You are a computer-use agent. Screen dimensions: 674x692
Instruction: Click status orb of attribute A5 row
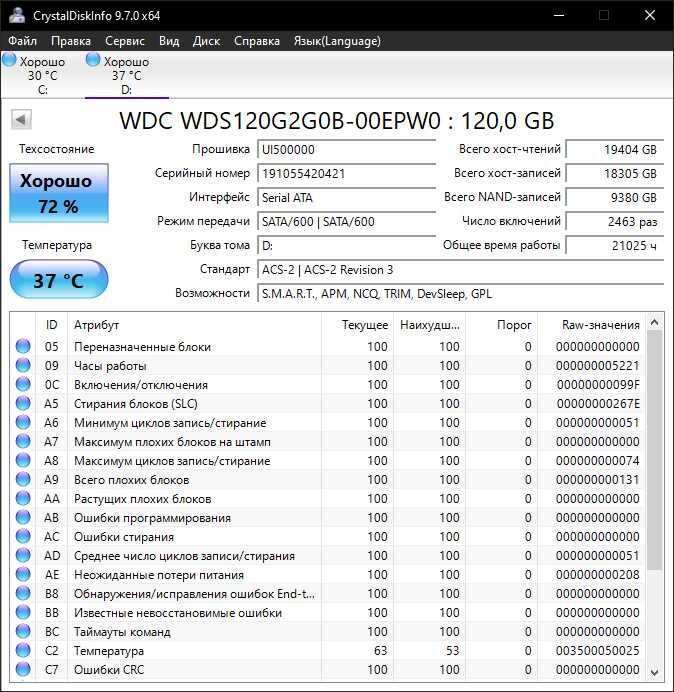coord(23,403)
